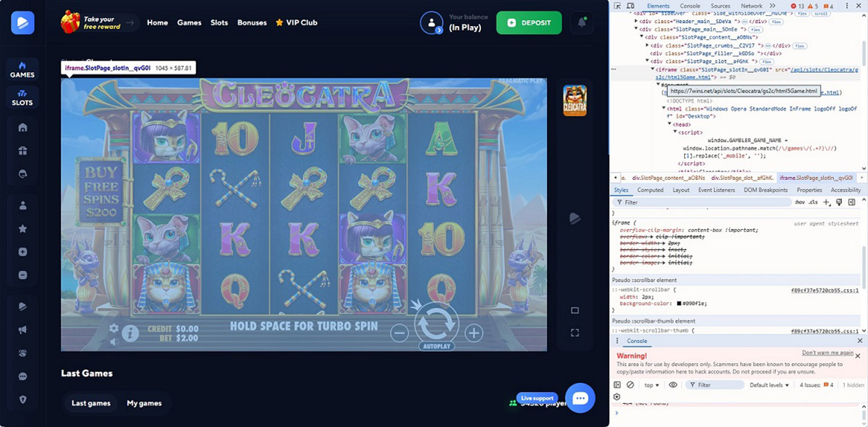The width and height of the screenshot is (868, 427).
Task: Toggle the console live expression eye icon
Action: click(673, 385)
